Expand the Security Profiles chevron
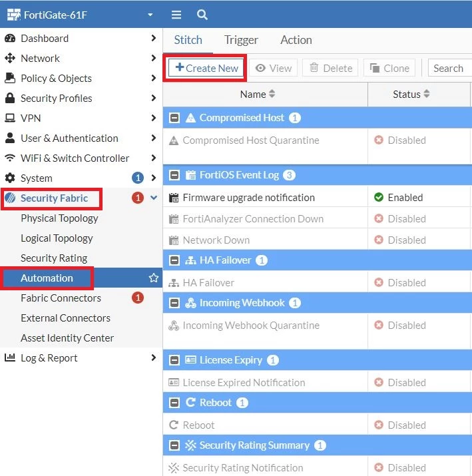Screen dimensions: 472x476 coord(154,98)
